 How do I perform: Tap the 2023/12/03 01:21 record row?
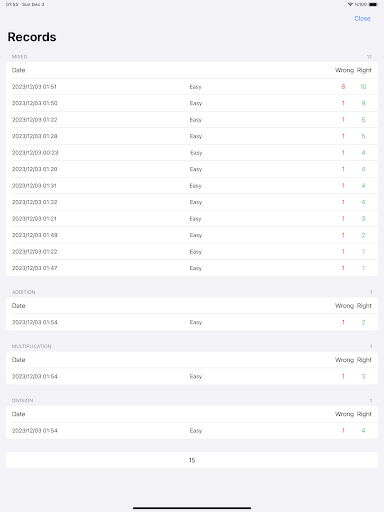(x=192, y=219)
